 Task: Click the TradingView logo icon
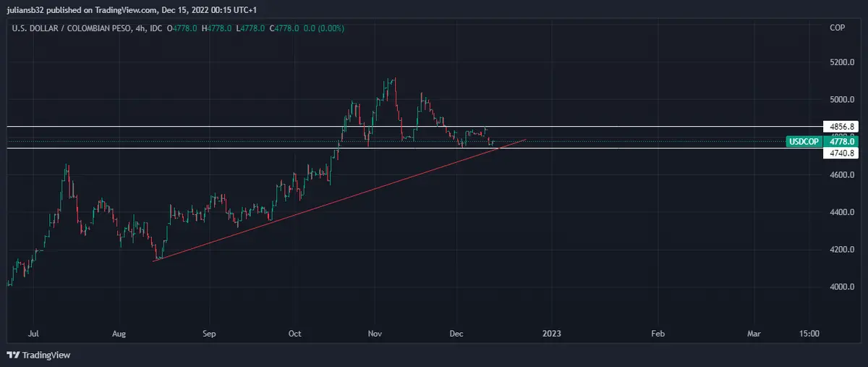[x=13, y=355]
